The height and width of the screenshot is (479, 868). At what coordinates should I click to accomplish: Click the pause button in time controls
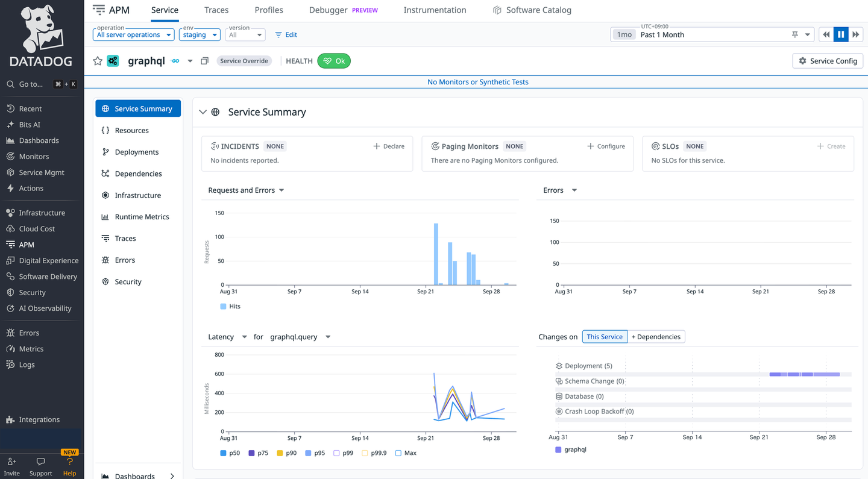click(x=841, y=34)
